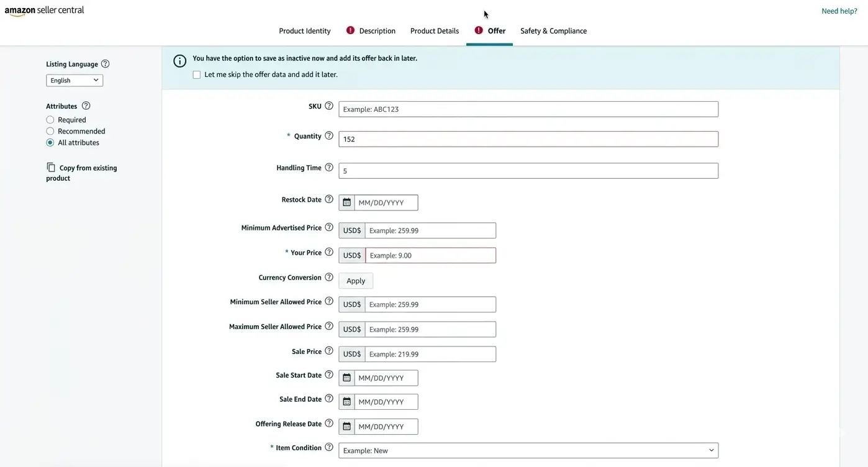
Task: Click the error icon beside Description tab
Action: coord(350,29)
